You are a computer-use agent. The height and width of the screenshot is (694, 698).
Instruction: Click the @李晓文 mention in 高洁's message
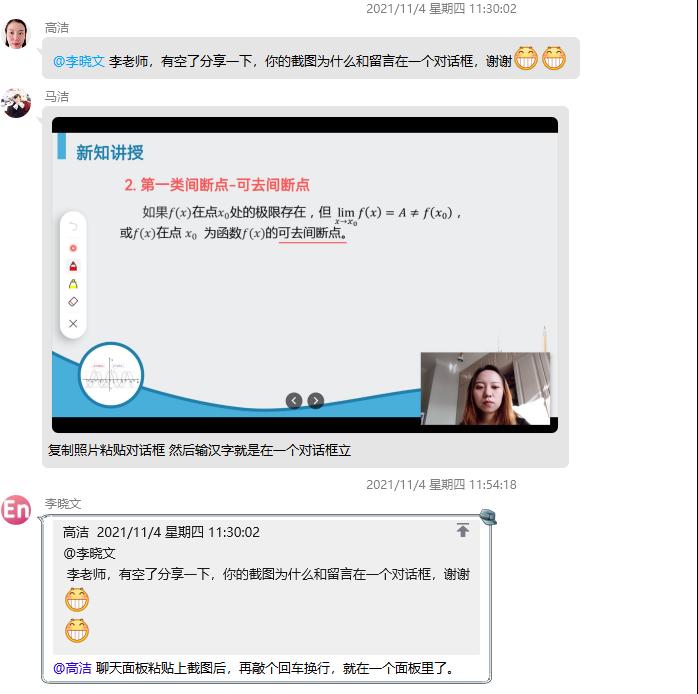point(79,61)
